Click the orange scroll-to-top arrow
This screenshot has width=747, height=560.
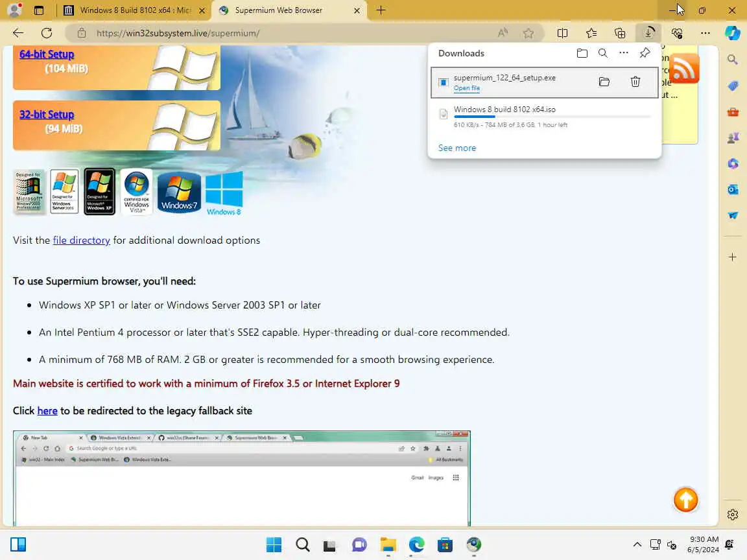[685, 500]
